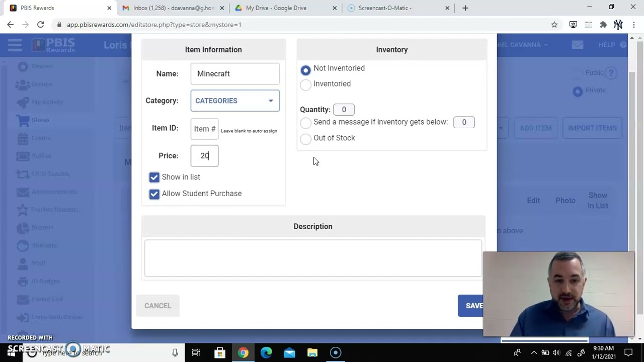
Task: Click the PBIS Rewards logo
Action: tap(53, 45)
